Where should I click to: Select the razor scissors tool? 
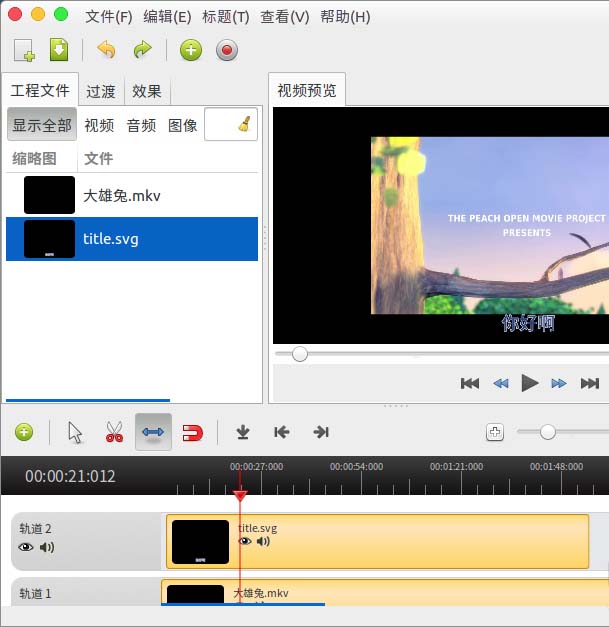114,432
